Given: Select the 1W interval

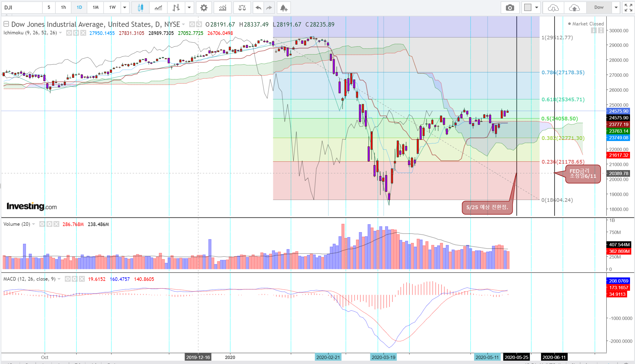Looking at the screenshot, I should (112, 7).
